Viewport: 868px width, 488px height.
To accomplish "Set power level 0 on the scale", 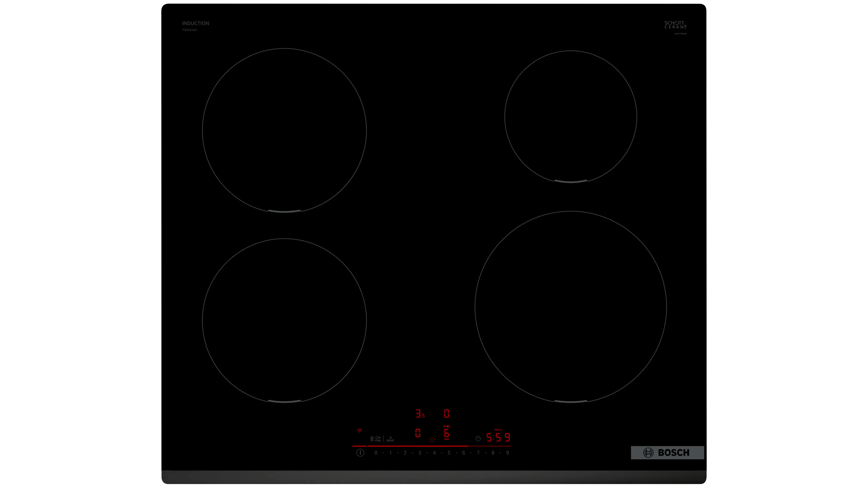I will point(376,453).
